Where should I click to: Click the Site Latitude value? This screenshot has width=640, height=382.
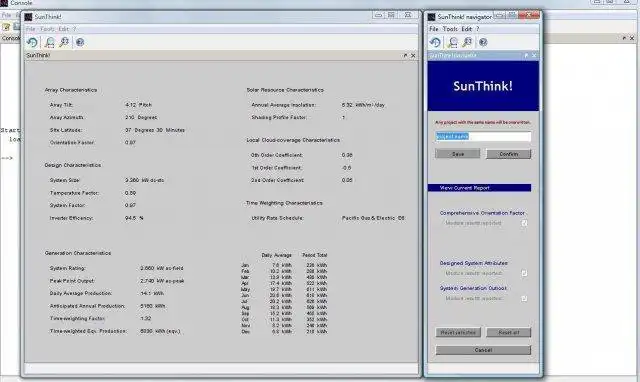(x=155, y=130)
